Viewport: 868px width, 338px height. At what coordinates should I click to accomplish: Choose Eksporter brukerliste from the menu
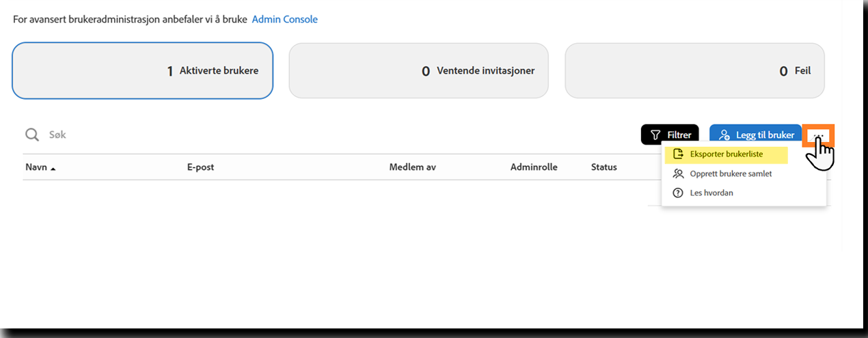click(x=726, y=154)
